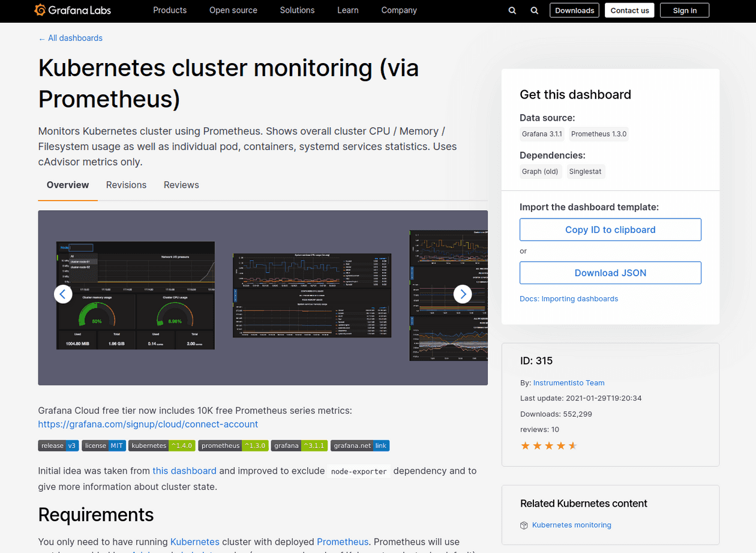Click the Sign in button
This screenshot has width=756, height=553.
point(684,10)
